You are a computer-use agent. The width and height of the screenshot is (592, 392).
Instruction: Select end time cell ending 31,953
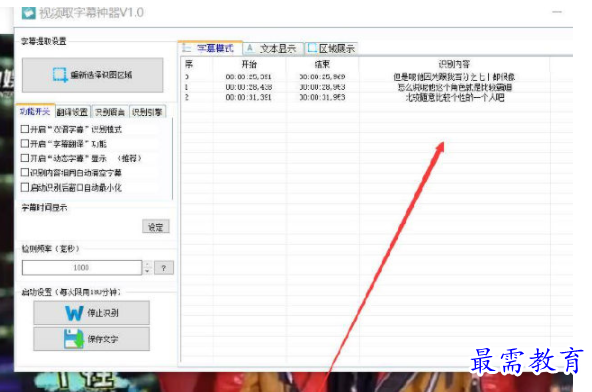click(x=322, y=97)
